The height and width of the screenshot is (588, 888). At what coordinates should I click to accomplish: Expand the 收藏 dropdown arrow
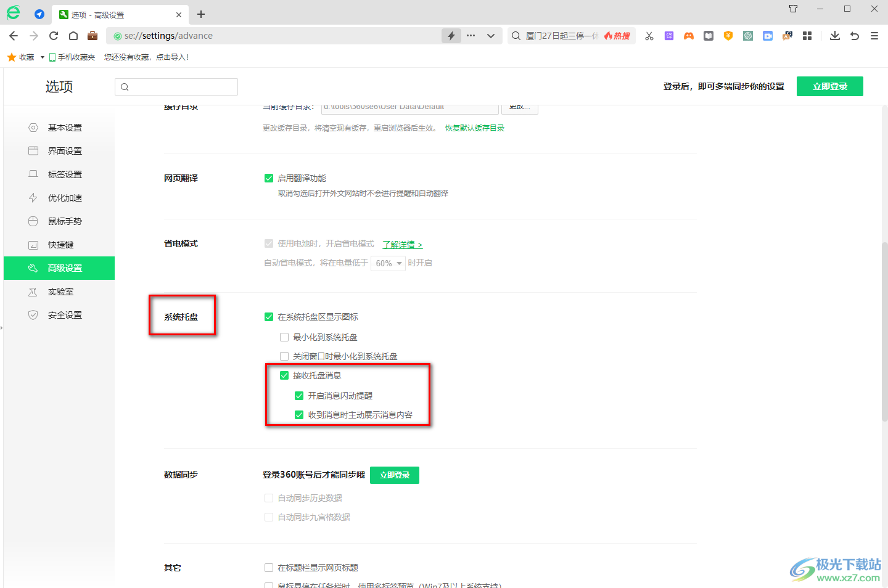click(43, 57)
